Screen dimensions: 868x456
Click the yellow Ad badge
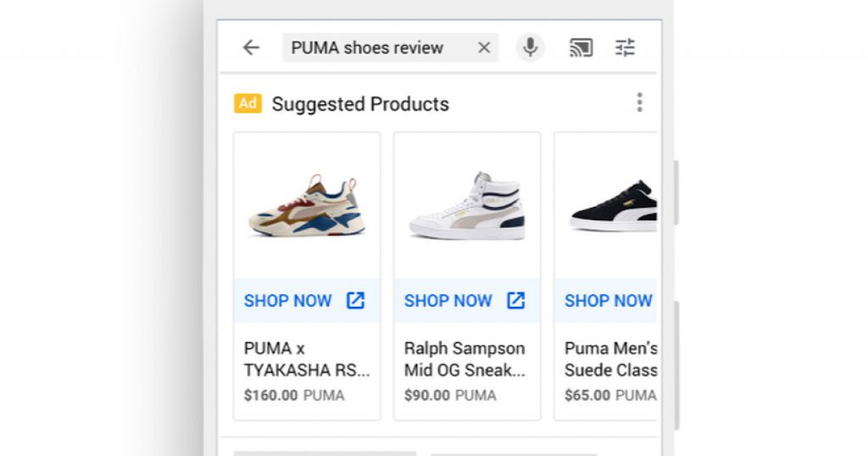248,103
